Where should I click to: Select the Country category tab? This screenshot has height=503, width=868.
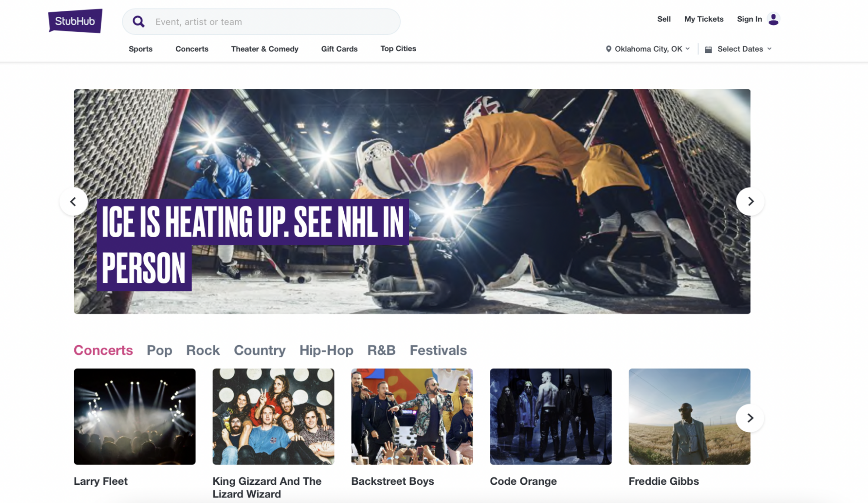pyautogui.click(x=260, y=350)
